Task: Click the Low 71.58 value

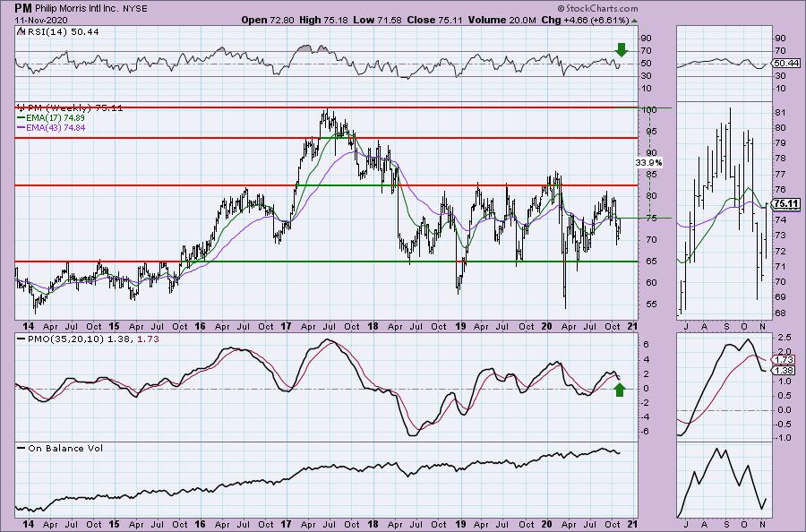Action: 377,20
